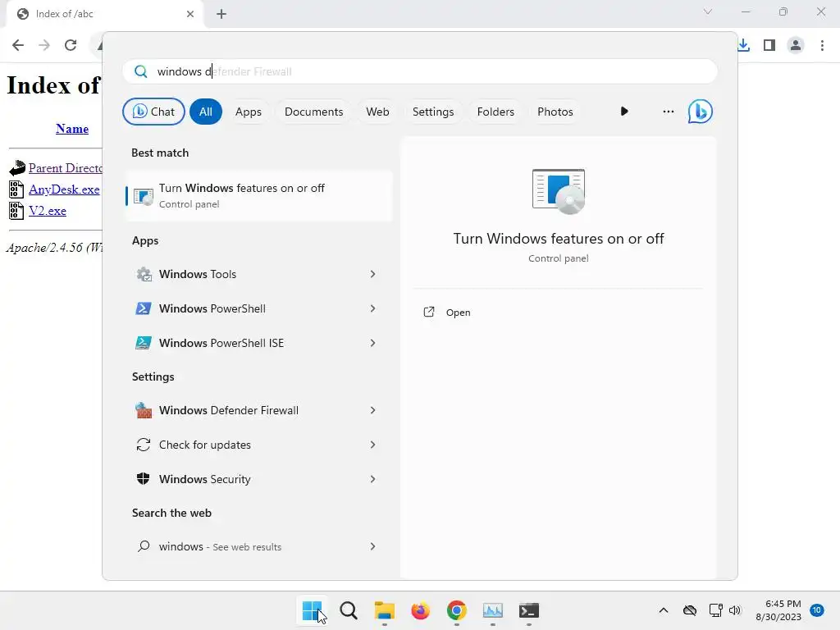The image size is (840, 630).
Task: Click the cloud-off sync tray icon
Action: 689,610
